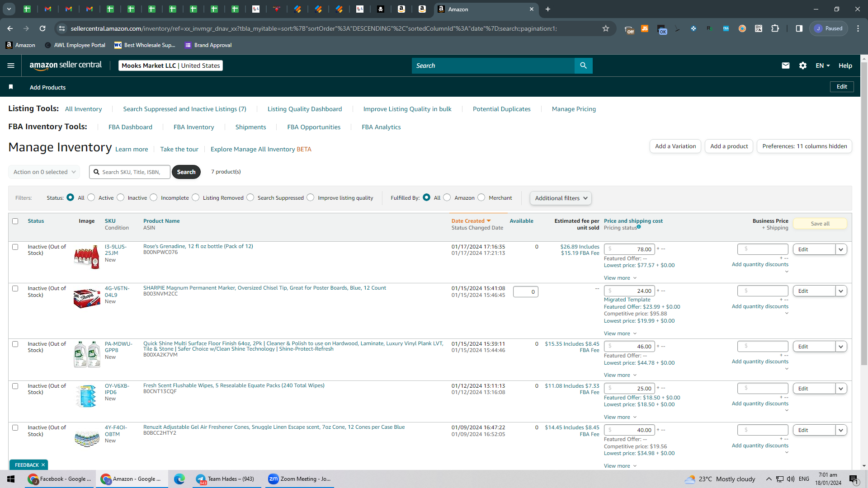868x488 pixels.
Task: Click the bookmark flag icon beside Add Products
Action: [x=11, y=87]
